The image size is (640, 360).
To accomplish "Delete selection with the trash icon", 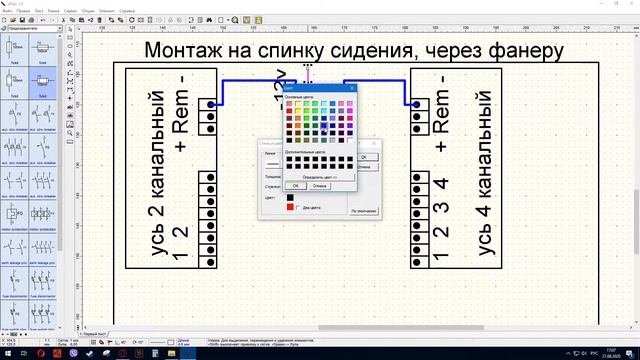I will [x=99, y=20].
